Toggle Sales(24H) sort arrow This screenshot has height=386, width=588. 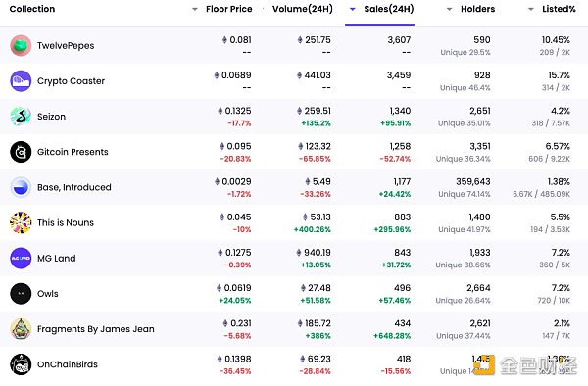pos(352,10)
